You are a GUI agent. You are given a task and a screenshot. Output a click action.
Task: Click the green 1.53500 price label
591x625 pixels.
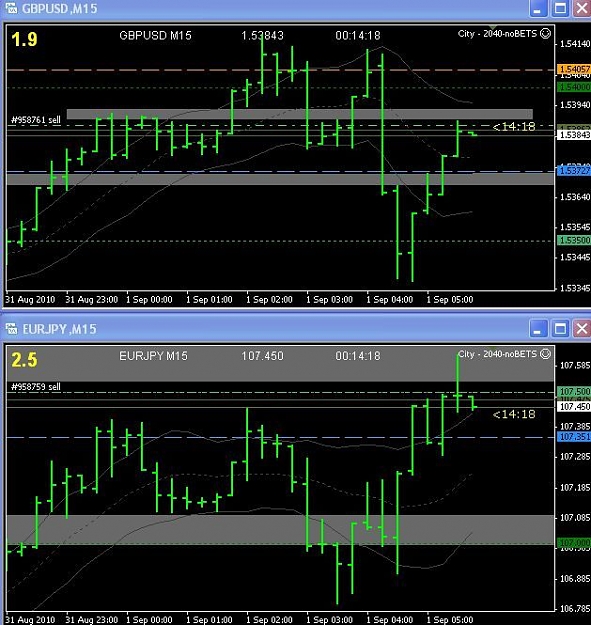574,240
